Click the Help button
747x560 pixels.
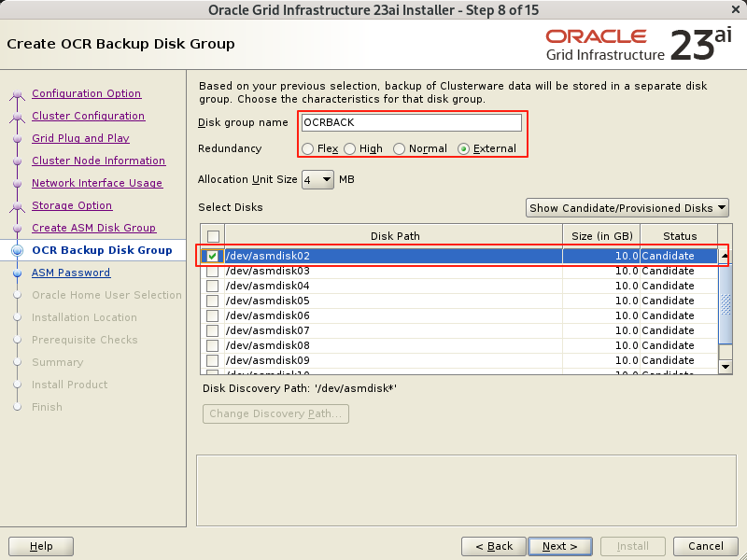point(41,546)
